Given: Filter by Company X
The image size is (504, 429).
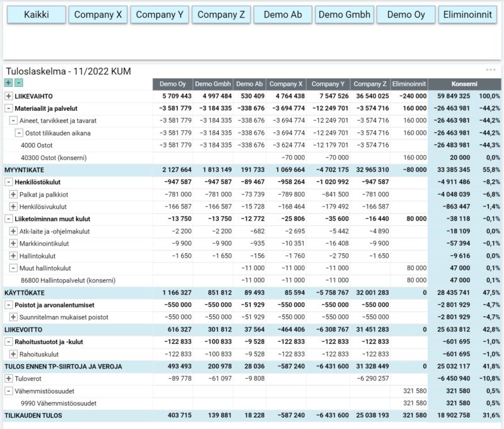Looking at the screenshot, I should tap(98, 14).
